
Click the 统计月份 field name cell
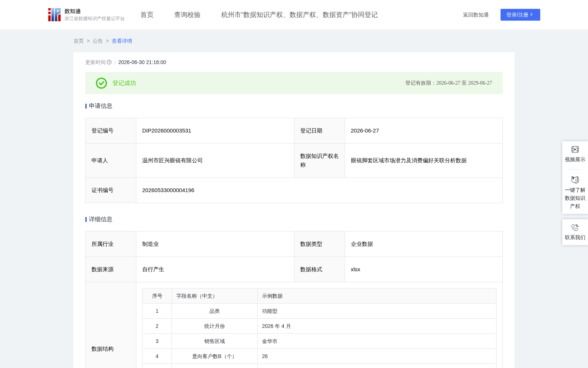(215, 326)
